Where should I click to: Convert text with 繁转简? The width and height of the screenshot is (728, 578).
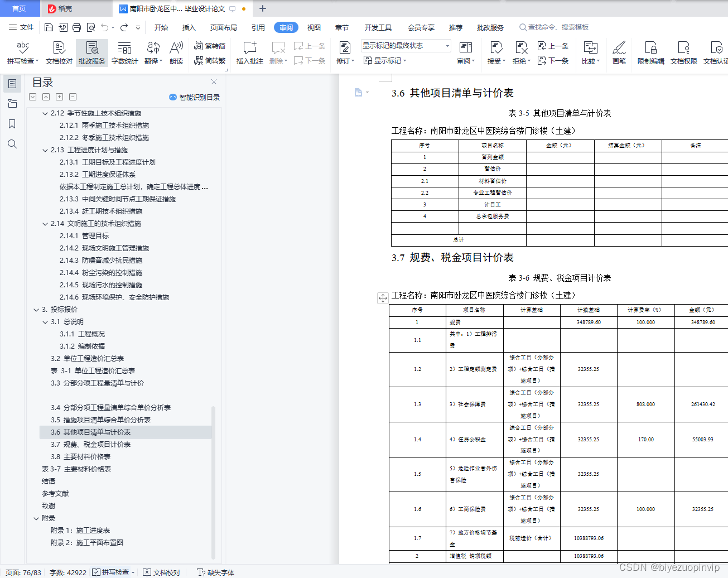pos(210,46)
